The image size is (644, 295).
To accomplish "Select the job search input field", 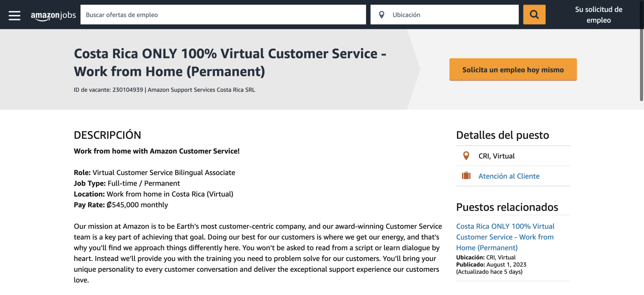I will click(223, 14).
